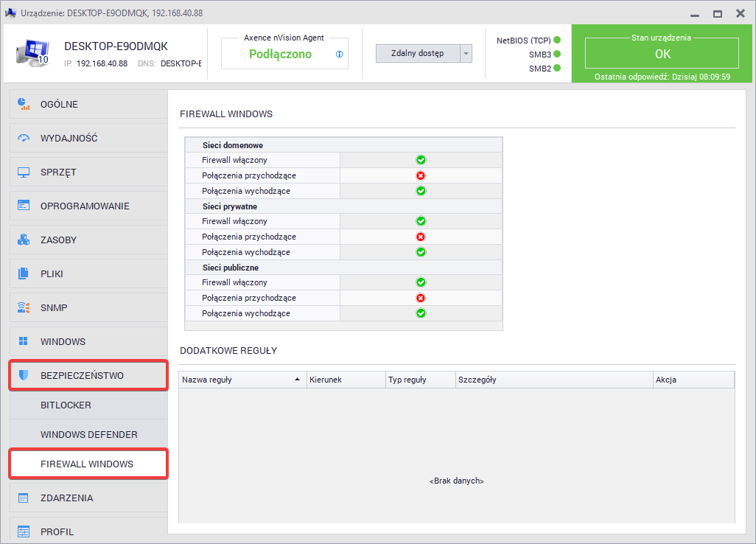Click green check for public Połączenia wychodzące
Image resolution: width=756 pixels, height=544 pixels.
pos(421,313)
